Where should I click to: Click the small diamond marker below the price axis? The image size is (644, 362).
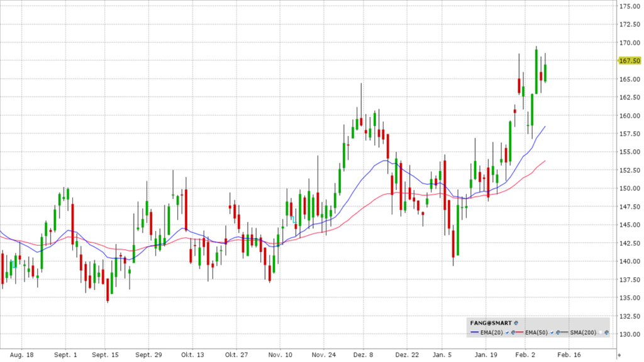click(x=618, y=355)
